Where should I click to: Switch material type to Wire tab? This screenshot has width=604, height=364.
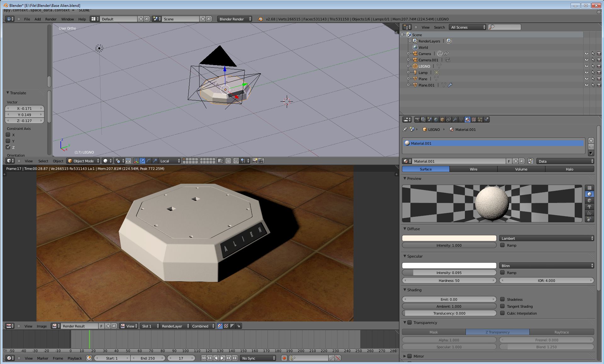pyautogui.click(x=473, y=169)
